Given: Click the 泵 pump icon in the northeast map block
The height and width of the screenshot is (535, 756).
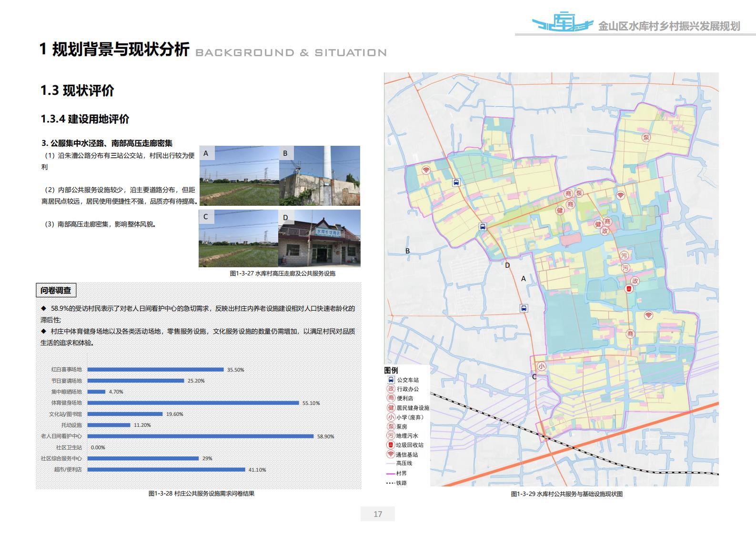Looking at the screenshot, I should click(646, 137).
